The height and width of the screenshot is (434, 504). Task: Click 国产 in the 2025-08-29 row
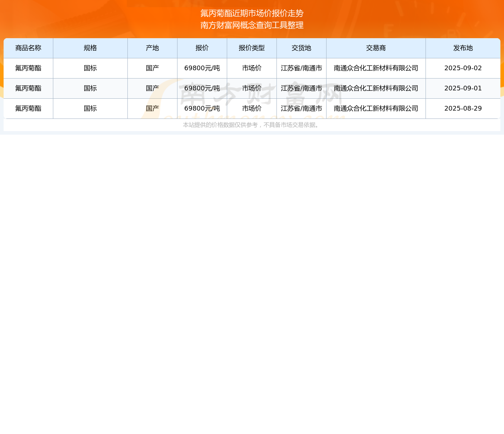coord(153,108)
